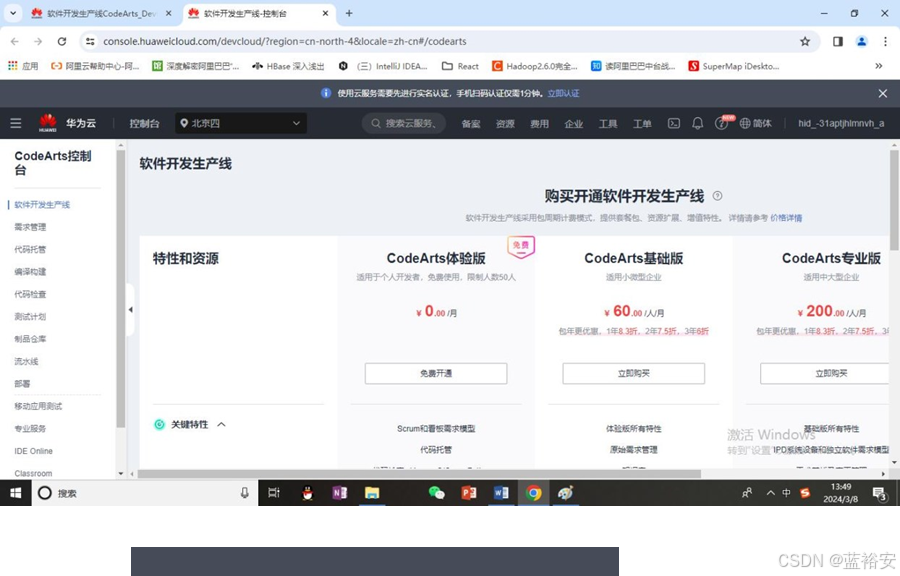Image resolution: width=900 pixels, height=576 pixels.
Task: Open Chrome profile avatar
Action: (861, 41)
